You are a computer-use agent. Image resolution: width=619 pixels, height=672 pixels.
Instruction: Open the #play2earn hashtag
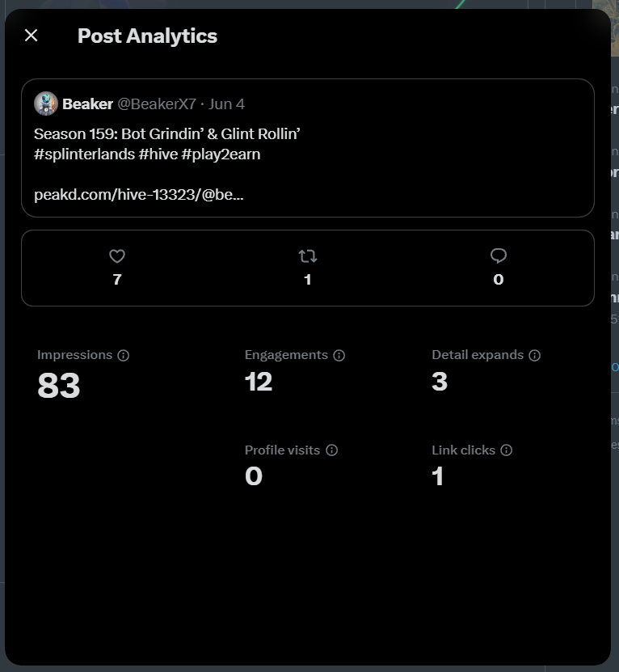click(221, 154)
